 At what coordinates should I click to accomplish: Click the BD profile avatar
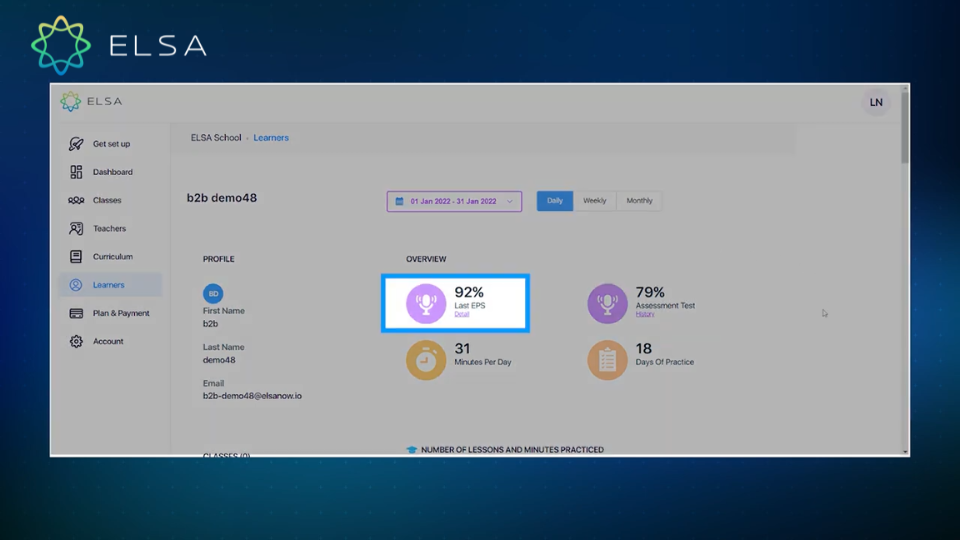pyautogui.click(x=213, y=293)
